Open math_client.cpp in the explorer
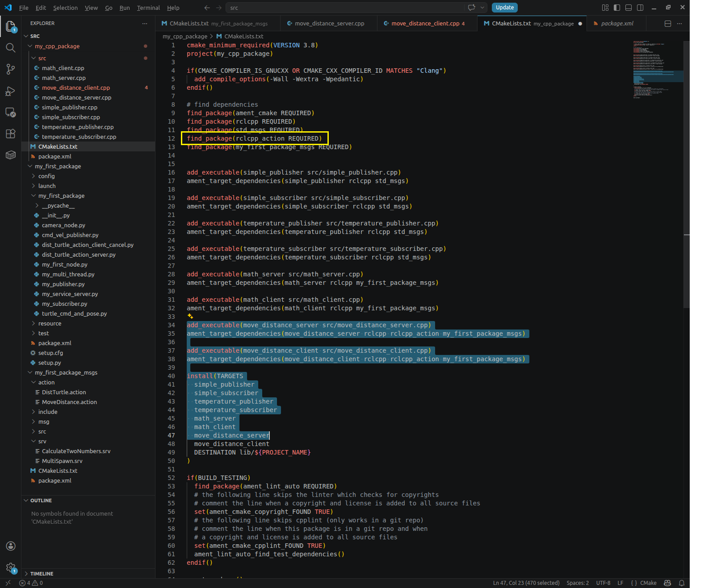 [x=63, y=68]
